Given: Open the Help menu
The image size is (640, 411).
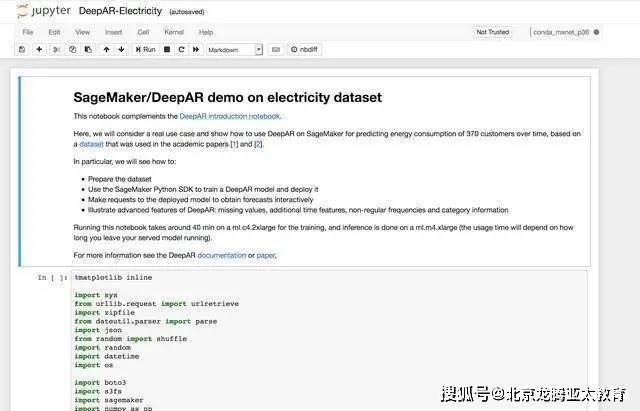Looking at the screenshot, I should (206, 32).
